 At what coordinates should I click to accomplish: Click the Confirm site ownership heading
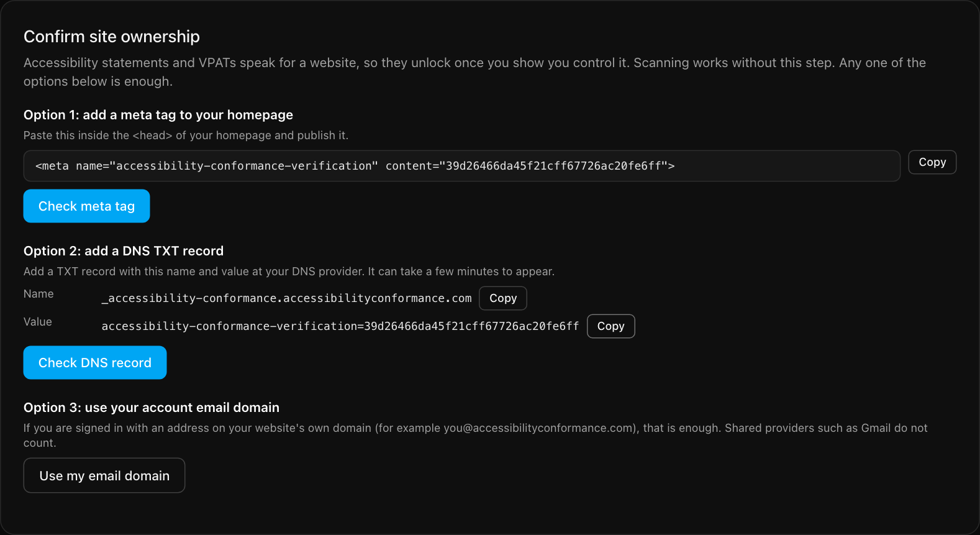112,37
